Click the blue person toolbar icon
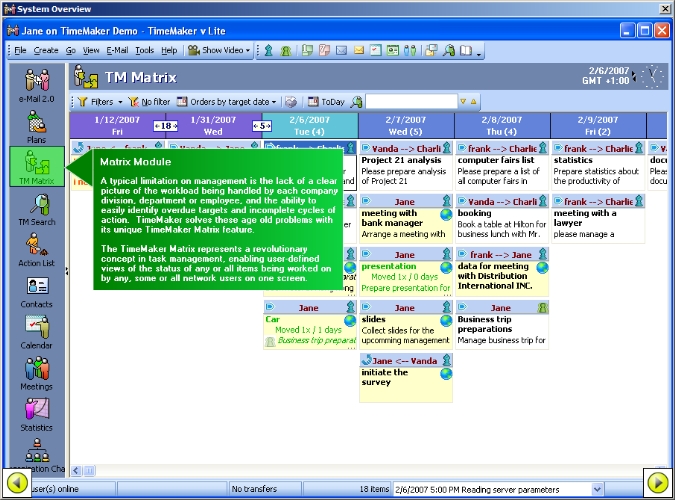675x500 pixels. (269, 51)
